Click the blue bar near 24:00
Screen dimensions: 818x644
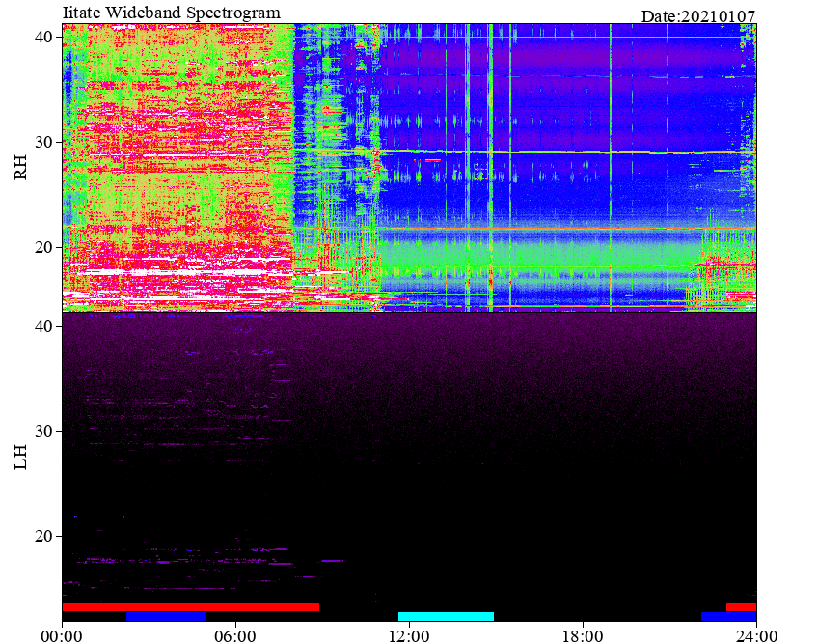[x=729, y=616]
